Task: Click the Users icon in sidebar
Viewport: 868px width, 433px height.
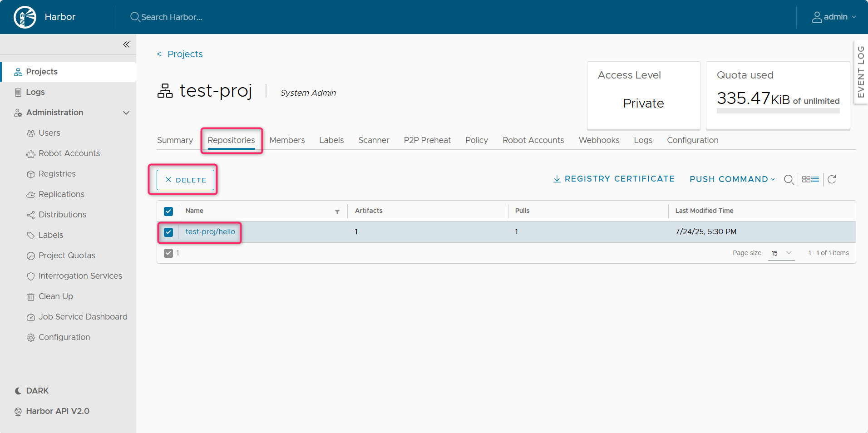Action: pyautogui.click(x=31, y=133)
